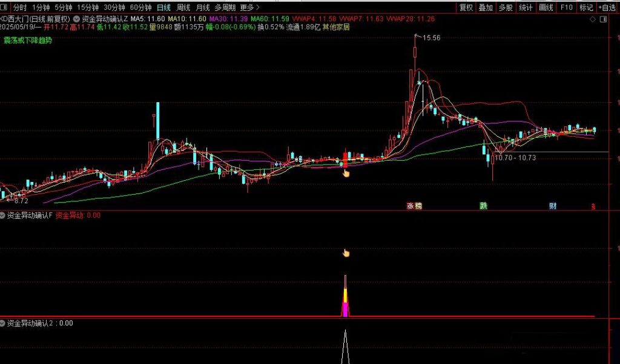Click the hand signal icon in 资金异动确认F panel

coord(346,253)
